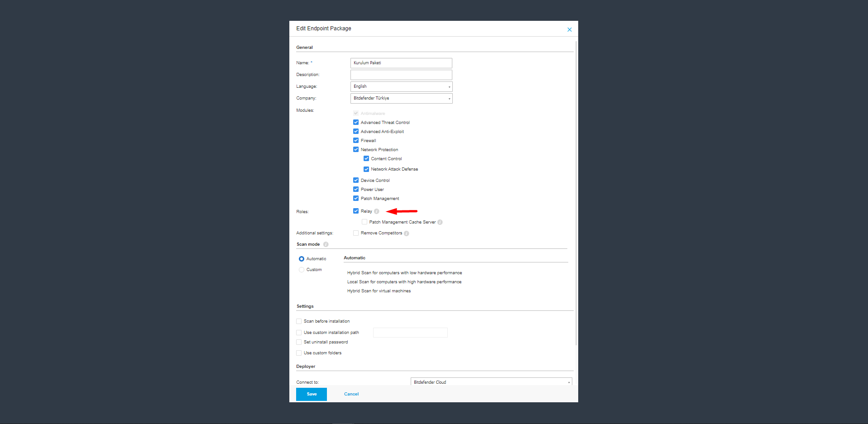
Task: Close the Edit Endpoint Package dialog
Action: click(x=569, y=29)
